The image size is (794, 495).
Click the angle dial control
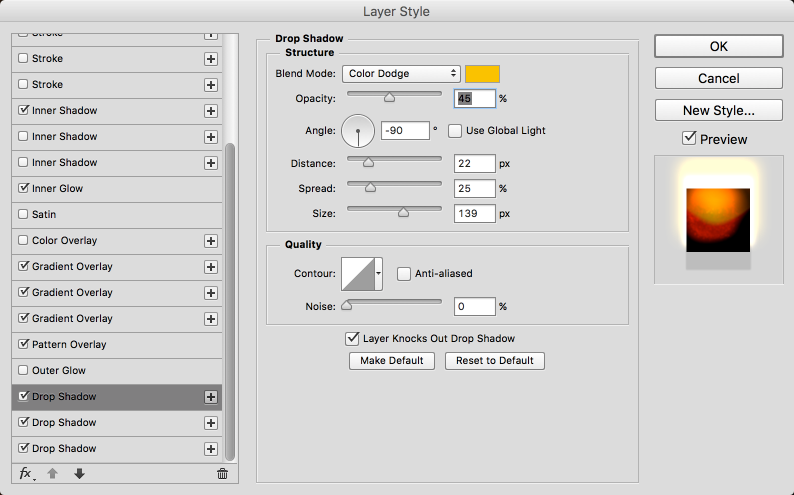[358, 130]
